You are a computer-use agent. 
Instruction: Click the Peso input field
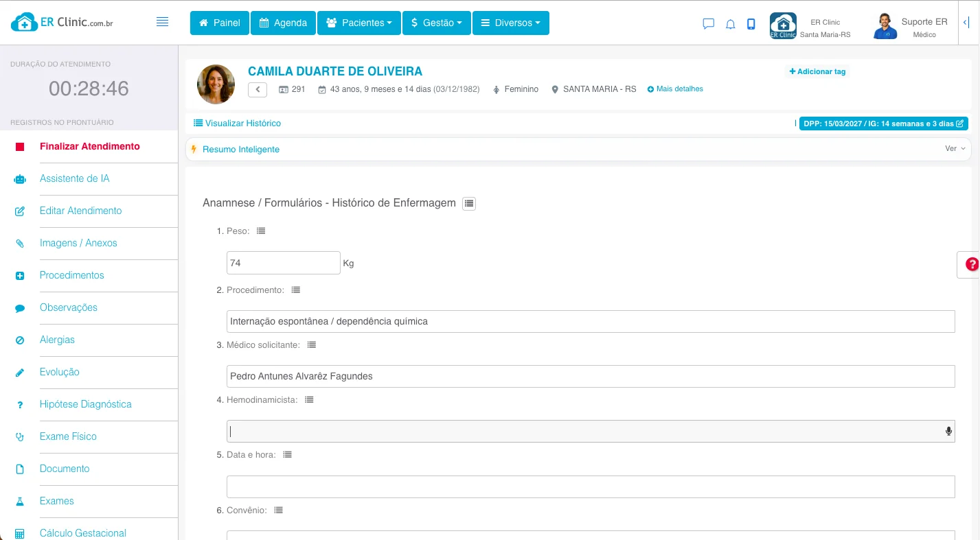tap(284, 263)
